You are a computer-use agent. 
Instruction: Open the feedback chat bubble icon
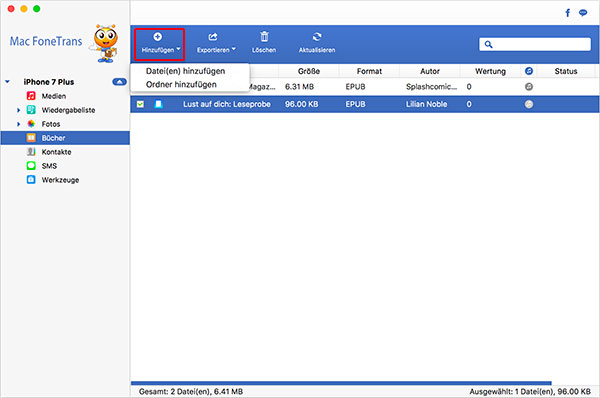click(x=583, y=13)
